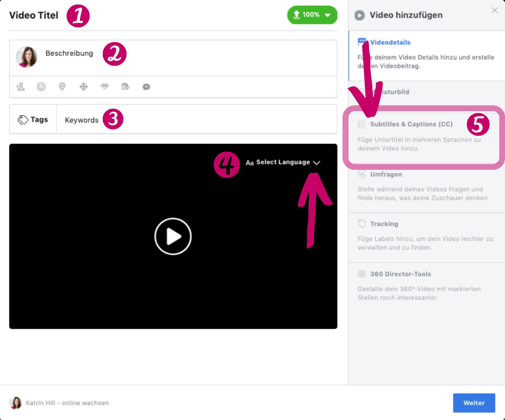The width and height of the screenshot is (505, 420).
Task: Click the feeling/activity smiley icon
Action: click(41, 87)
